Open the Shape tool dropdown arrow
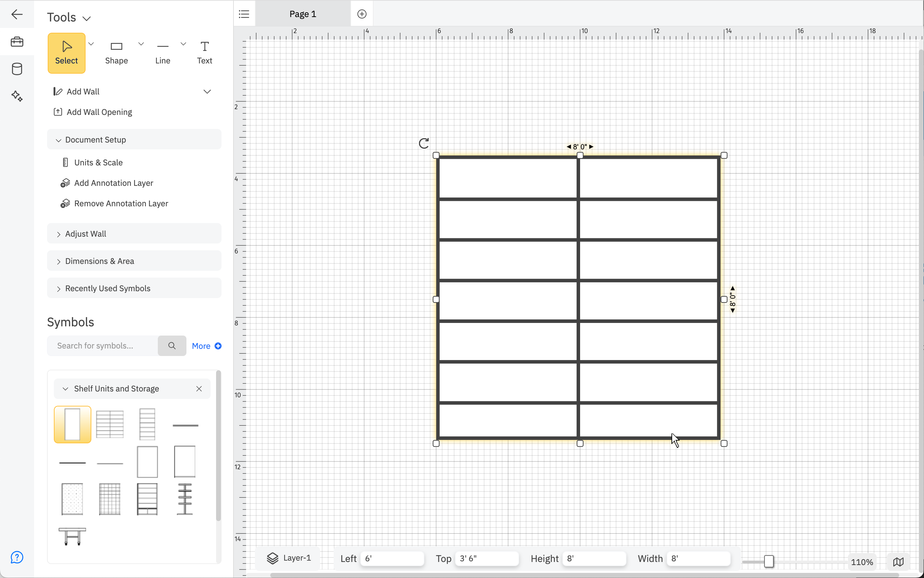Screen dimensions: 924x578 [x=140, y=44]
